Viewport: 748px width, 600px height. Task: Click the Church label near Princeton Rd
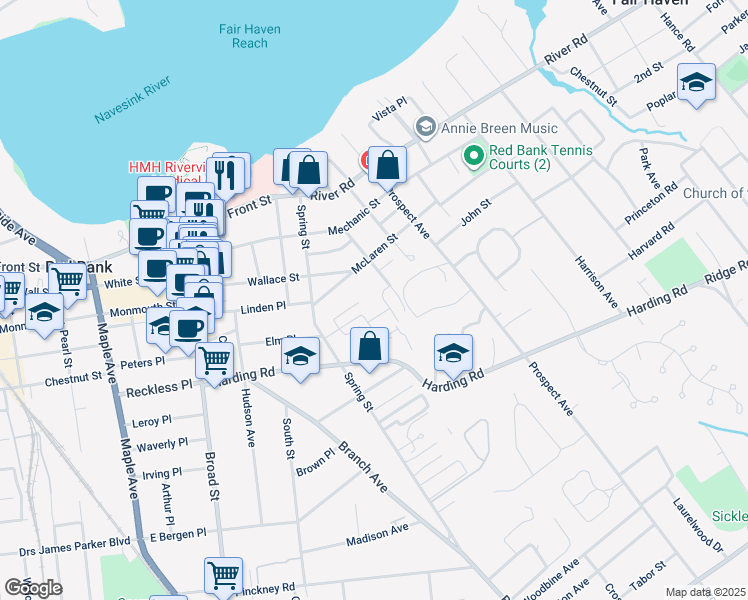[x=715, y=193]
